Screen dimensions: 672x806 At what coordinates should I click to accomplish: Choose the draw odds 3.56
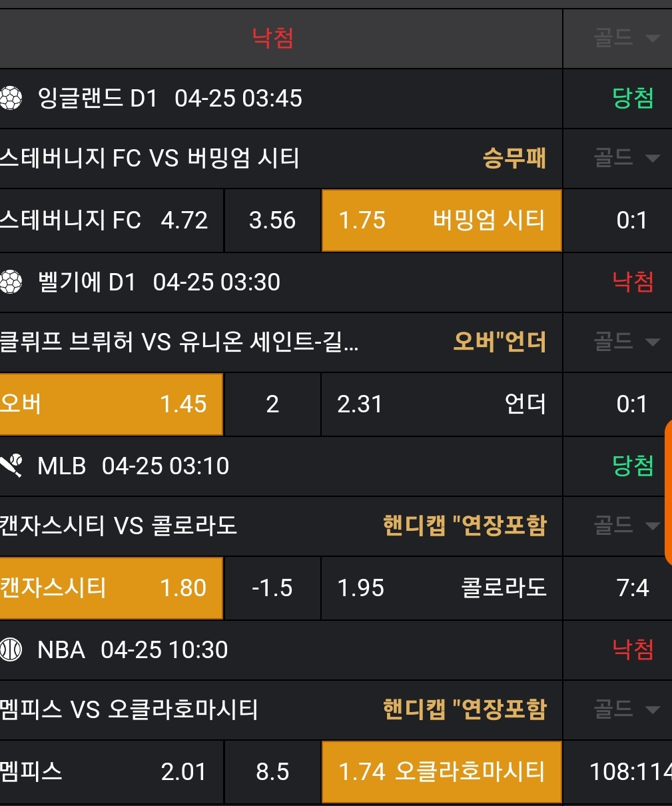coord(272,220)
